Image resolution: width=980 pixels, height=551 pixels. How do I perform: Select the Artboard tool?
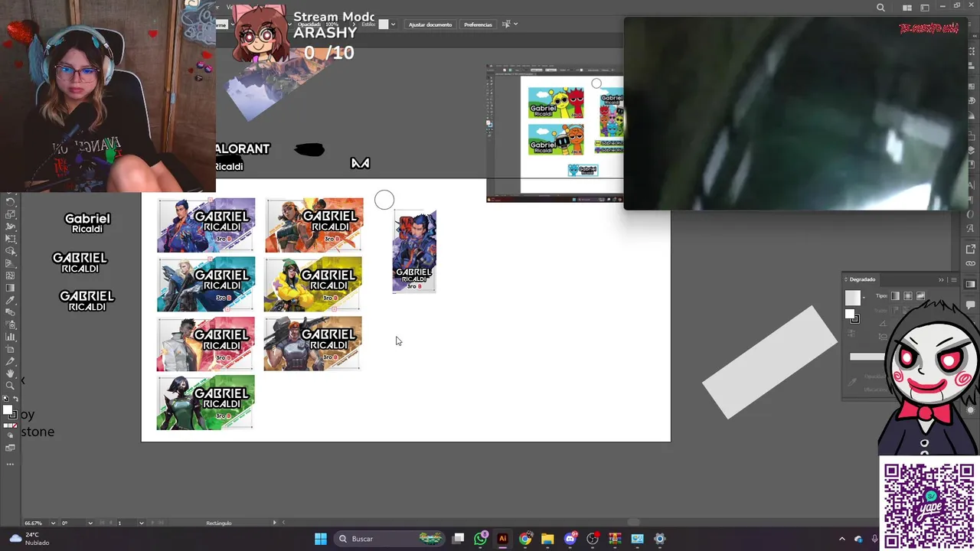click(11, 349)
